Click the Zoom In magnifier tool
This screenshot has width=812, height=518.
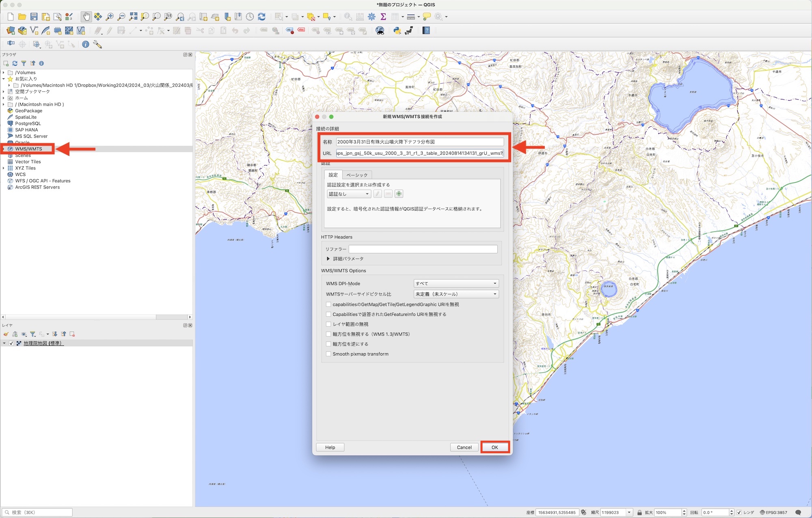pos(110,17)
